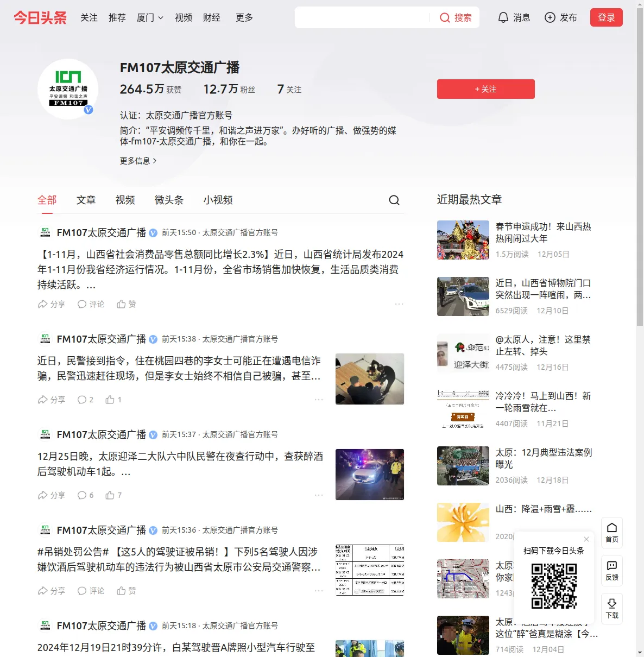Open more options for 桃园四巷 post

[x=319, y=400]
